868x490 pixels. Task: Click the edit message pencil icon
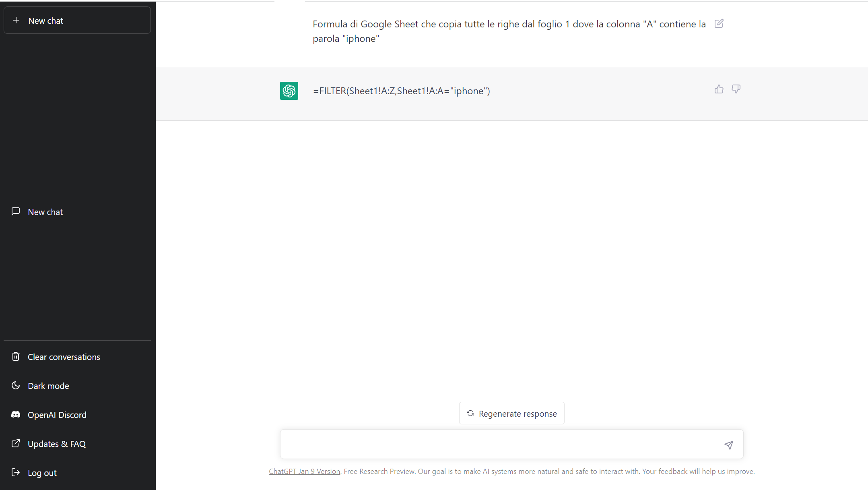(x=719, y=24)
